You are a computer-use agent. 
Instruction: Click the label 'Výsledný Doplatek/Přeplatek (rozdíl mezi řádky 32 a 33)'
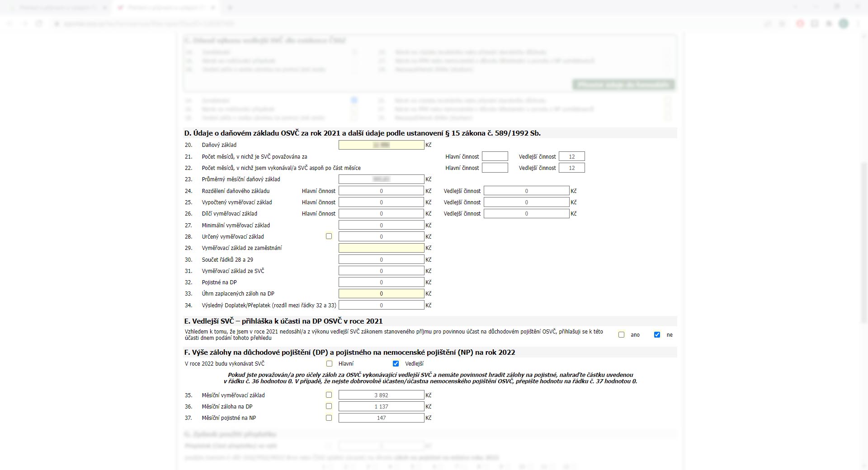(269, 305)
